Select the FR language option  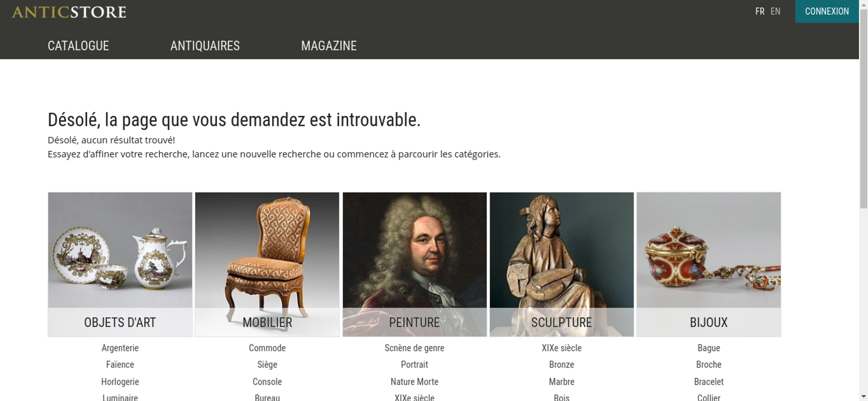(759, 11)
